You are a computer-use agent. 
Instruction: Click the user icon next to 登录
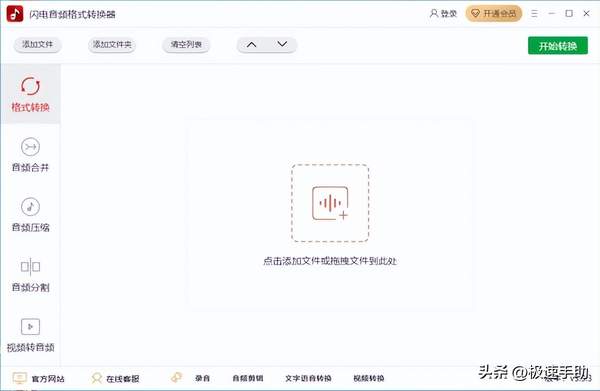(434, 13)
